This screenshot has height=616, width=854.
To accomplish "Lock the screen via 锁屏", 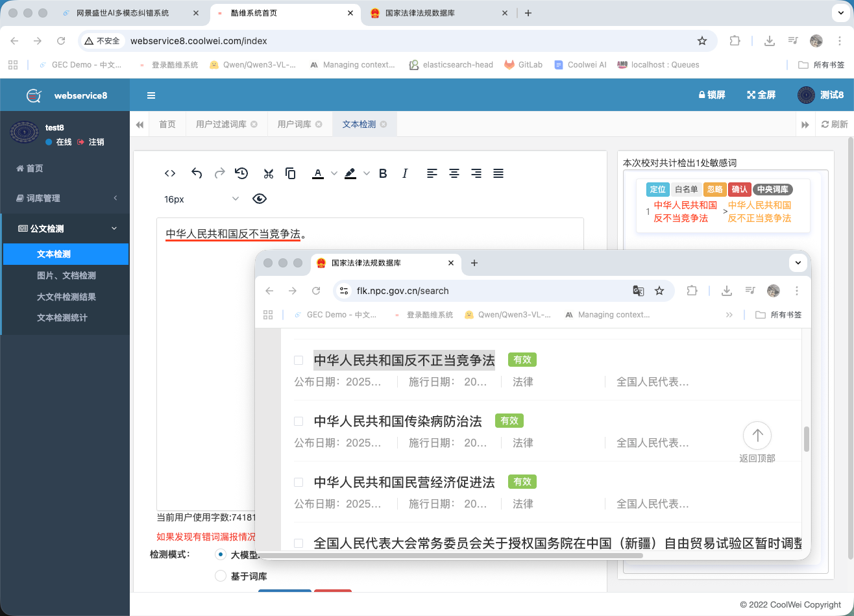I will pos(712,95).
